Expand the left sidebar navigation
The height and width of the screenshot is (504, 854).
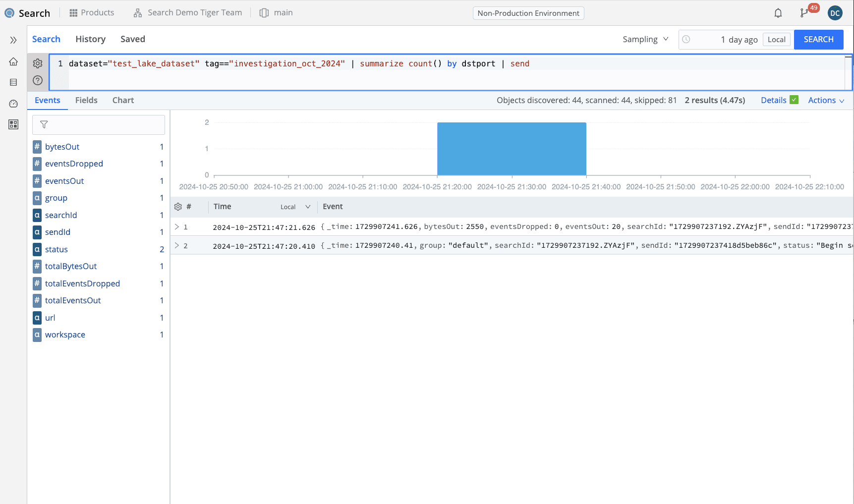pos(13,40)
